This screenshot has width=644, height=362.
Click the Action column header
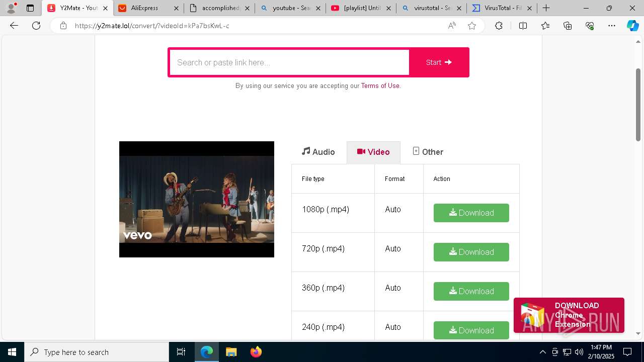point(442,178)
